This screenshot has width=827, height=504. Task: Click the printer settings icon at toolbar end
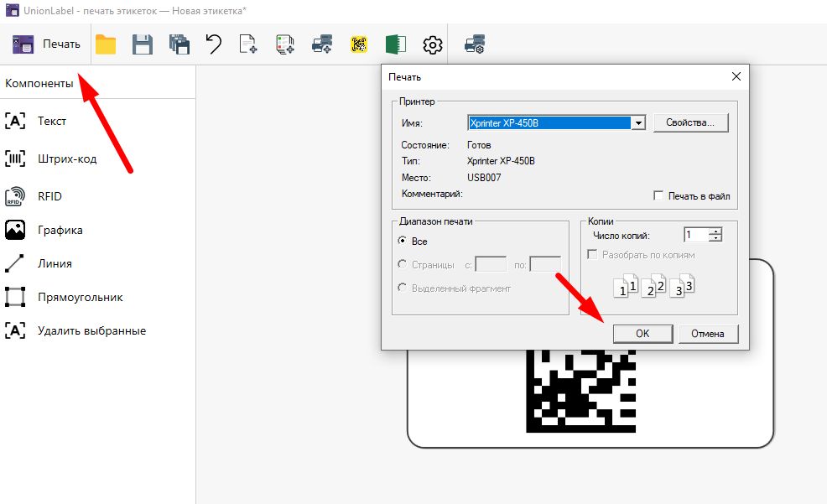pos(476,44)
